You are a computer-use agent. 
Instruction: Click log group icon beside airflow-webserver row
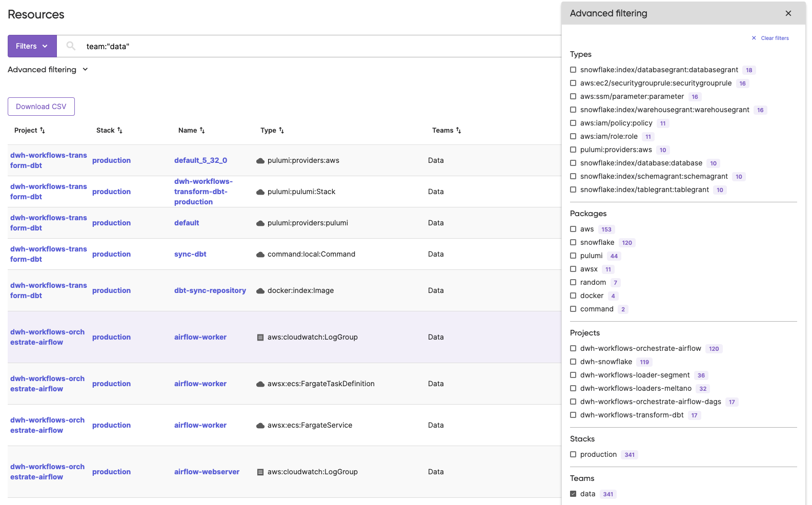[260, 472]
